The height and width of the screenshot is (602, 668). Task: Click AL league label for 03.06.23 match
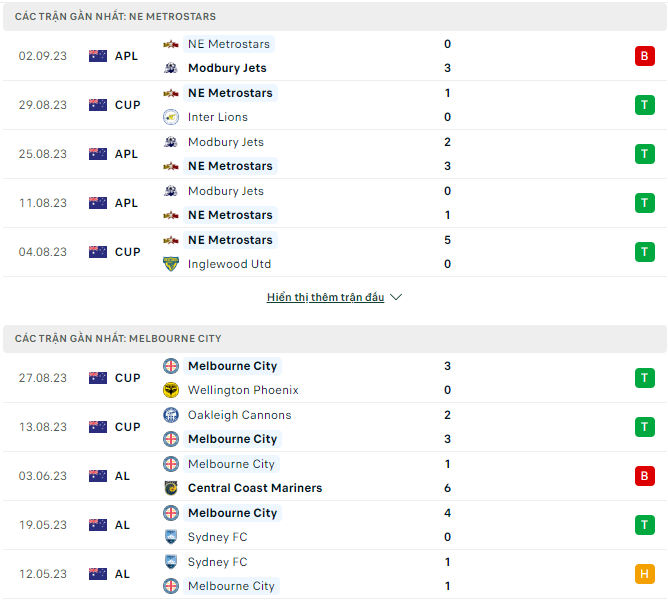[122, 476]
